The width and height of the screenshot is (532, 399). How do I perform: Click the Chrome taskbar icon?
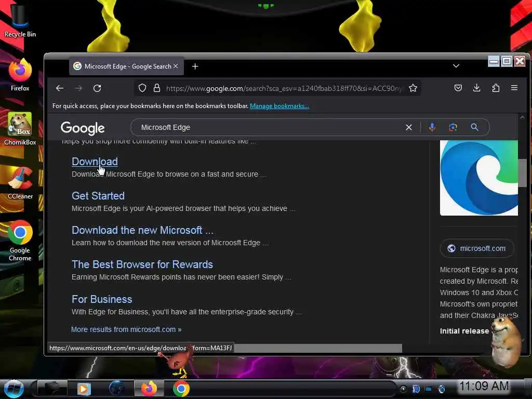[x=181, y=389]
